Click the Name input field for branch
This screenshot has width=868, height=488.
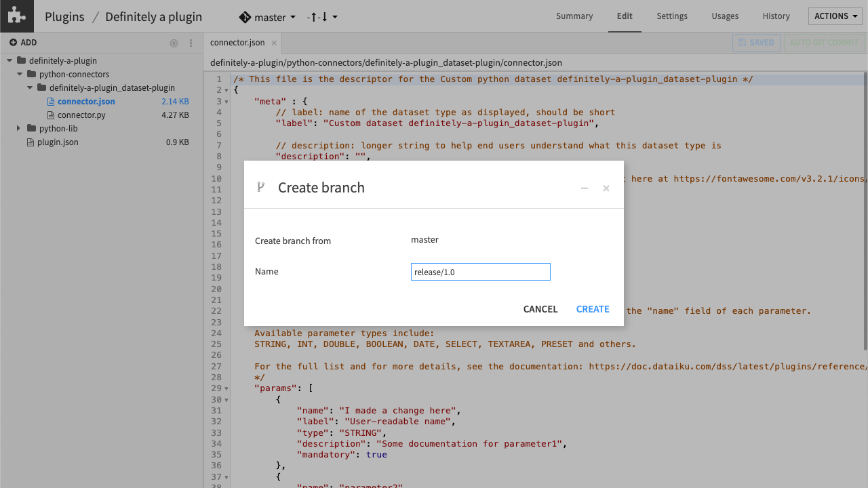[x=481, y=272]
